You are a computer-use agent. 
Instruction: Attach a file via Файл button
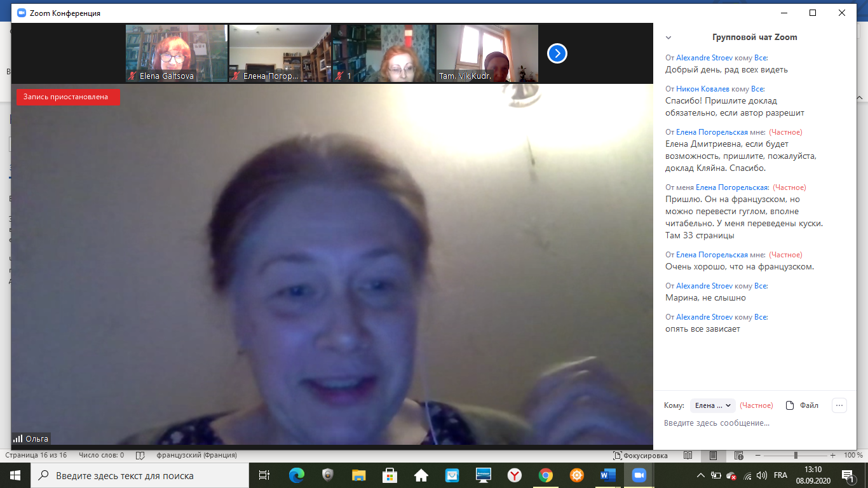tap(803, 405)
